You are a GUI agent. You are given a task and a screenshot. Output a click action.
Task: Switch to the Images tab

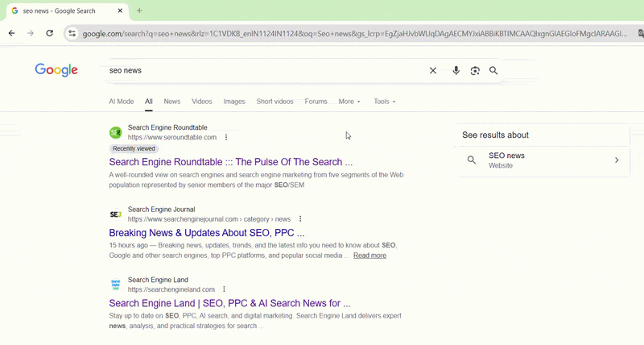tap(234, 102)
